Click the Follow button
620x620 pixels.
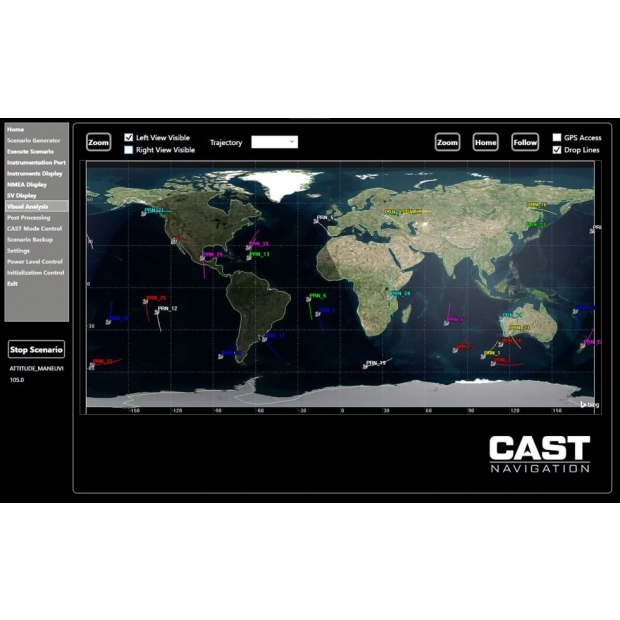(x=525, y=143)
